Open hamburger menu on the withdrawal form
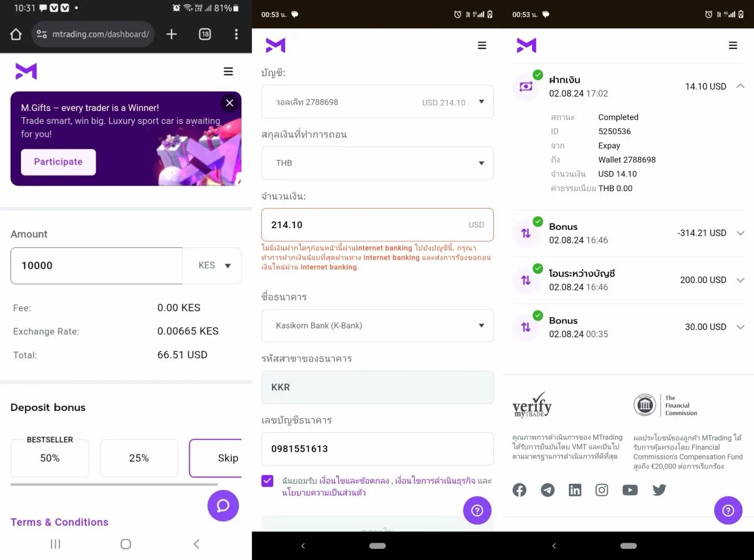Screen dimensions: 754x560 coord(482,46)
